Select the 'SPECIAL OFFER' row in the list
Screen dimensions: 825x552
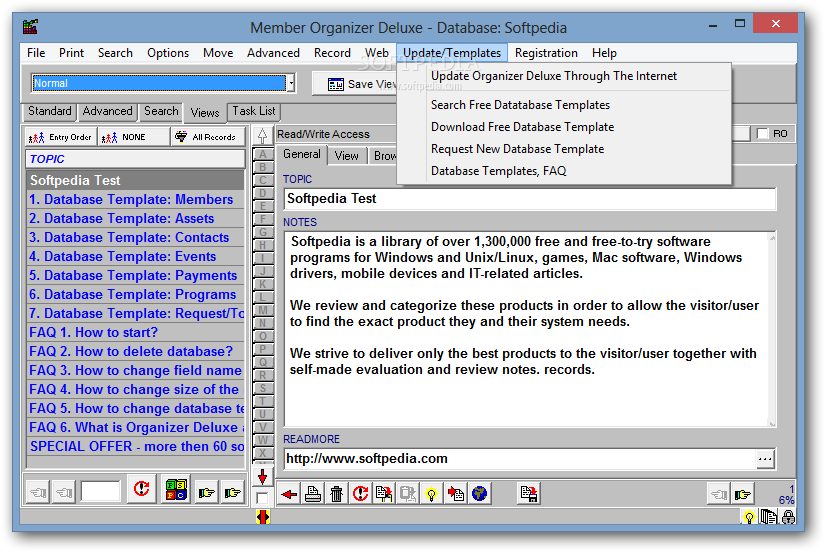click(135, 446)
